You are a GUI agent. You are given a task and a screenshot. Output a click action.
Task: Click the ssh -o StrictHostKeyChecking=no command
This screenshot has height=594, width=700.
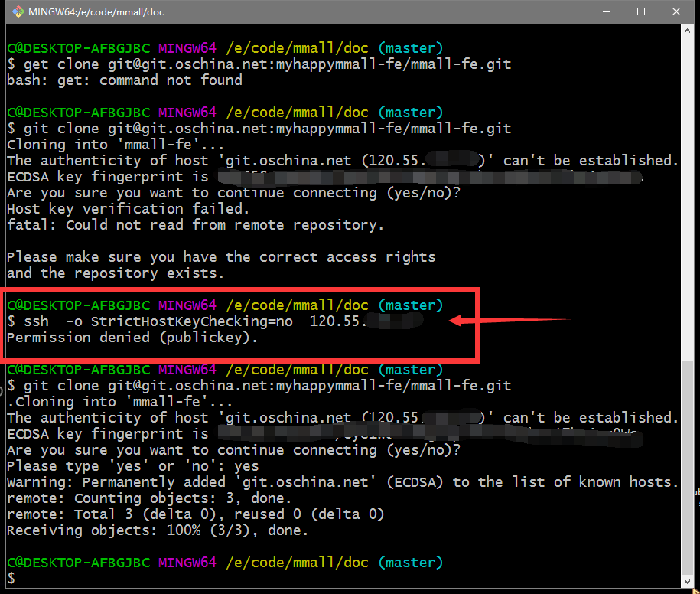(x=191, y=321)
